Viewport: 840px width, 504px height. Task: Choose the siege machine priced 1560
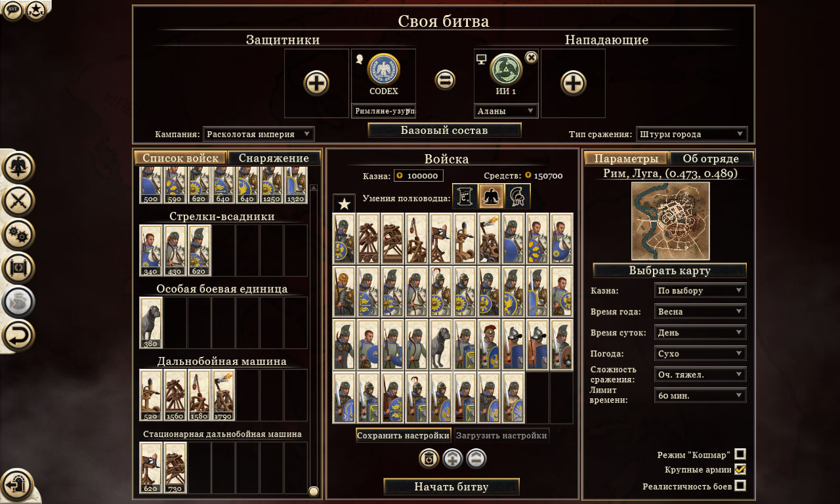(175, 394)
